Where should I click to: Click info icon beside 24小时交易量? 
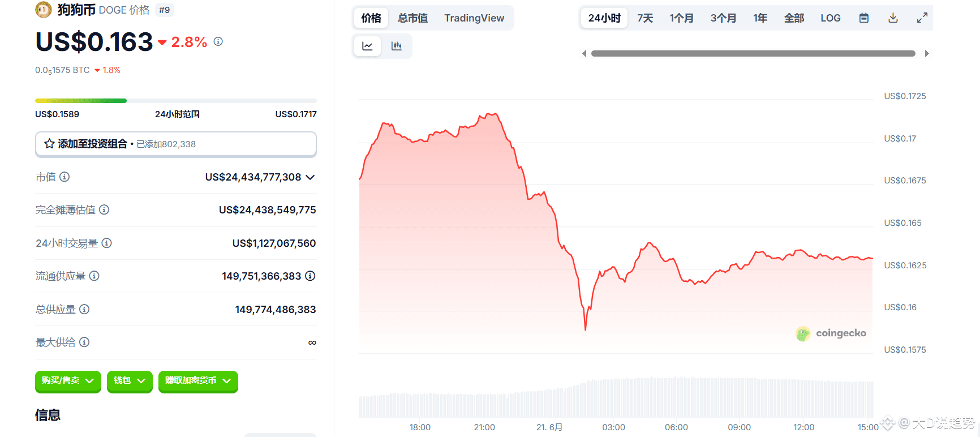[106, 243]
